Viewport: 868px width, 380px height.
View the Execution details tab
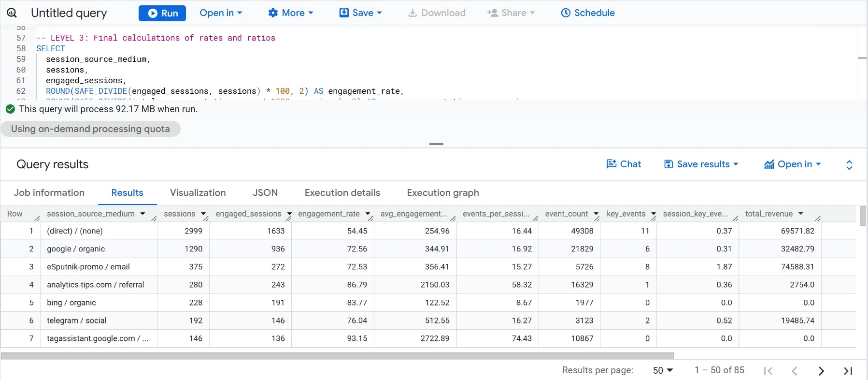coord(342,193)
